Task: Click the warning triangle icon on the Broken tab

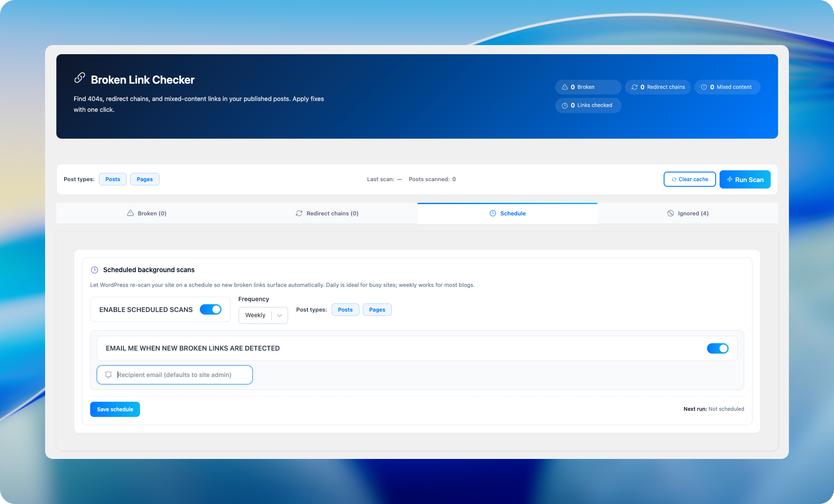Action: tap(130, 213)
